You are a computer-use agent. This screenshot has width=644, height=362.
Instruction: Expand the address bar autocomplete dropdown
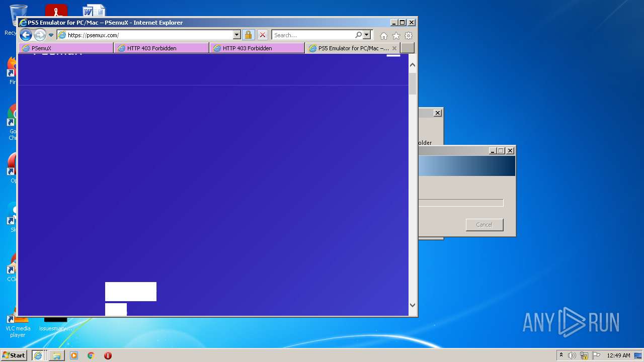237,35
